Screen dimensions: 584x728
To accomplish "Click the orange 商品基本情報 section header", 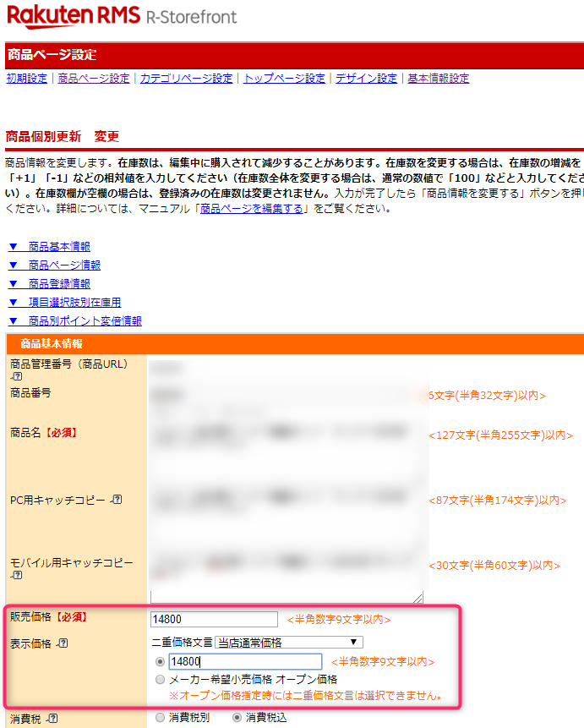I will point(295,343).
